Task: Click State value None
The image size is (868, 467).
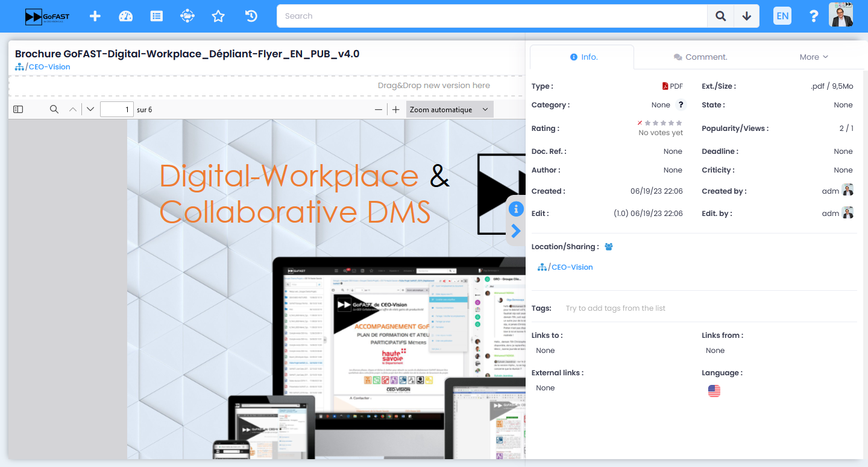Action: (x=843, y=105)
